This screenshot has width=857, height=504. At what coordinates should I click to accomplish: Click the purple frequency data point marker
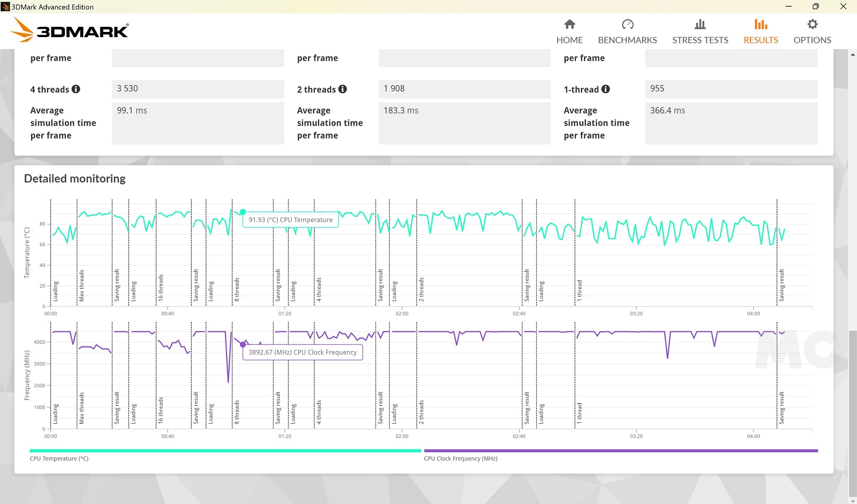click(x=243, y=344)
